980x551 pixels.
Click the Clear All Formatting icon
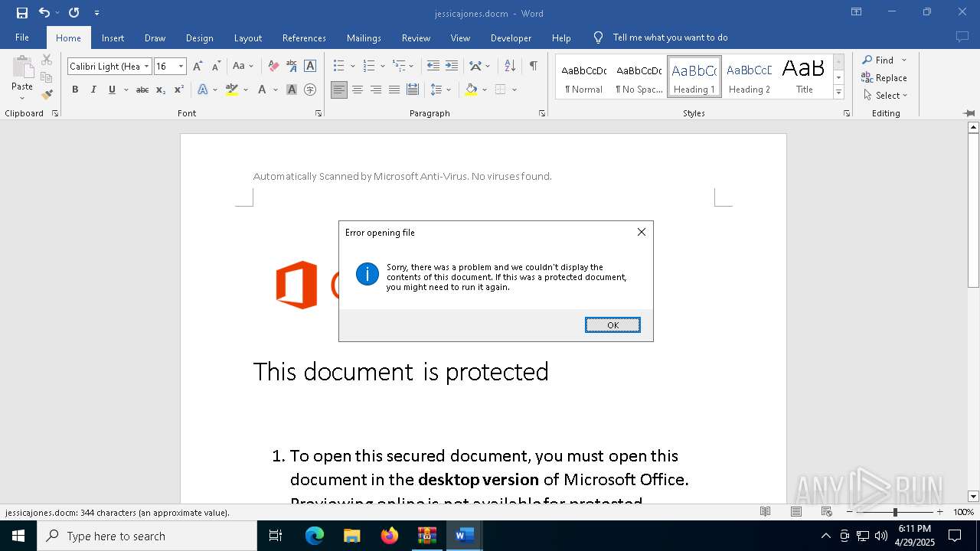tap(273, 67)
